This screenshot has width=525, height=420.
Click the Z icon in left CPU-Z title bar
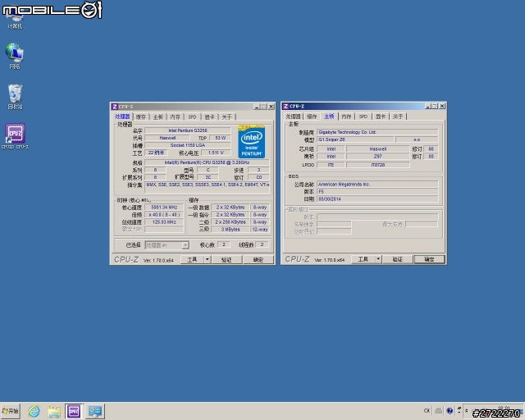pos(115,107)
